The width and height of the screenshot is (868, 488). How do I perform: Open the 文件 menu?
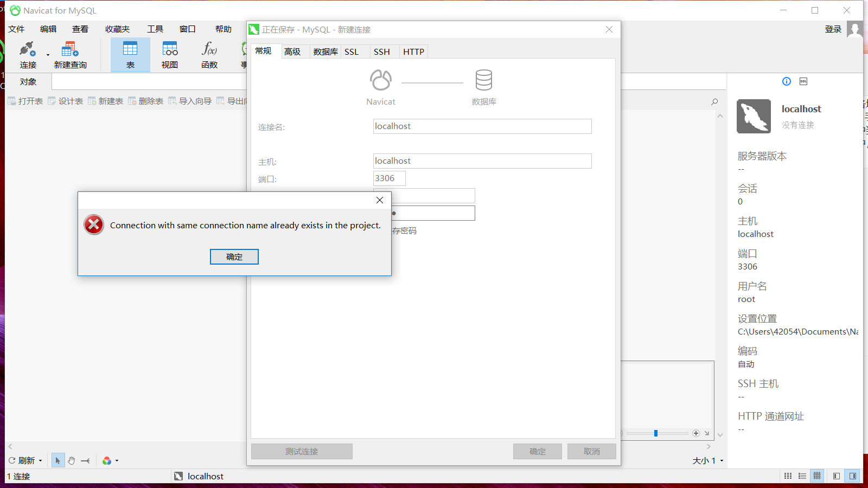[16, 29]
